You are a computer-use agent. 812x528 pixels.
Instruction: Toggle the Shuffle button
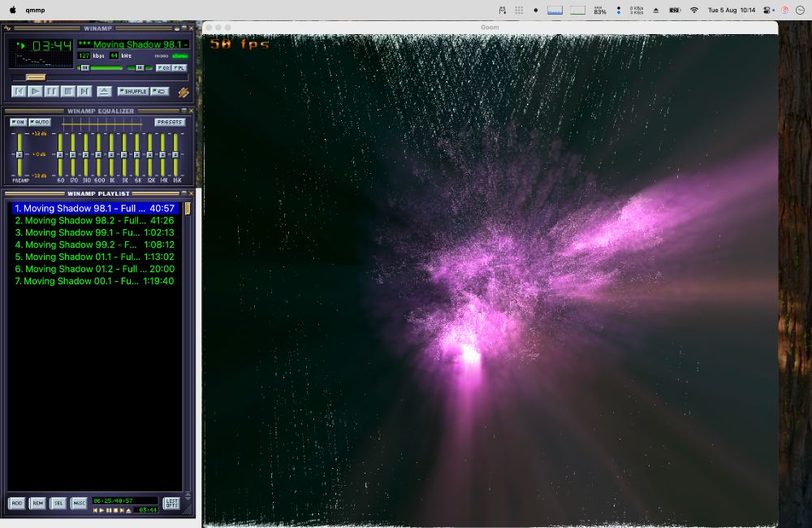[132, 92]
